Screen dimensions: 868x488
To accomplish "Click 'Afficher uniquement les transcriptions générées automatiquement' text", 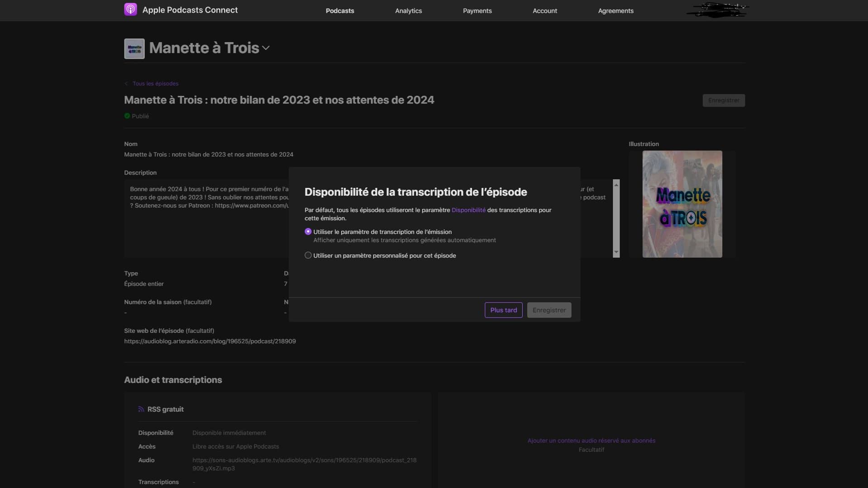I will coord(404,240).
